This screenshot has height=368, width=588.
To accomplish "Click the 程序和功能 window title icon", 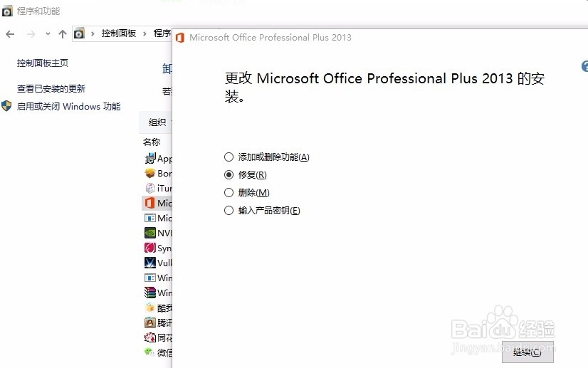I will [7, 11].
